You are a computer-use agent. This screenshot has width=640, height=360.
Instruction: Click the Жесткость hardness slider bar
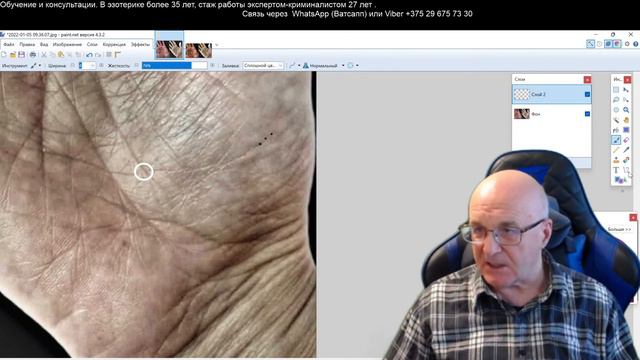click(175, 65)
